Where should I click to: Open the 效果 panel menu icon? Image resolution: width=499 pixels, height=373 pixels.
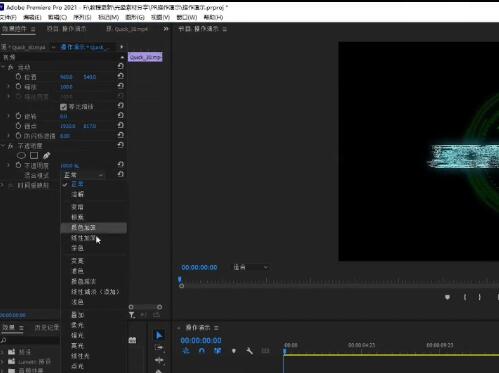(21, 328)
